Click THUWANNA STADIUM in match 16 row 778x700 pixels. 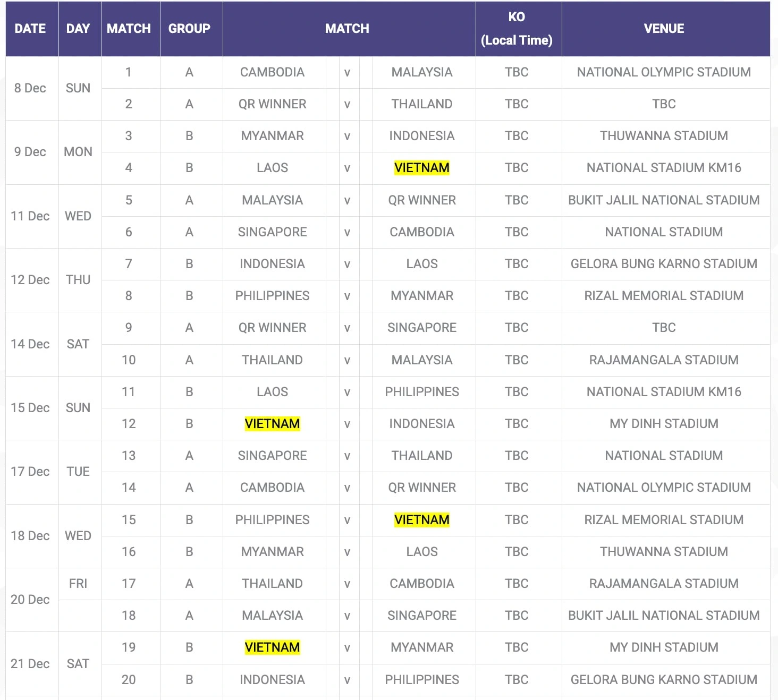pyautogui.click(x=664, y=552)
